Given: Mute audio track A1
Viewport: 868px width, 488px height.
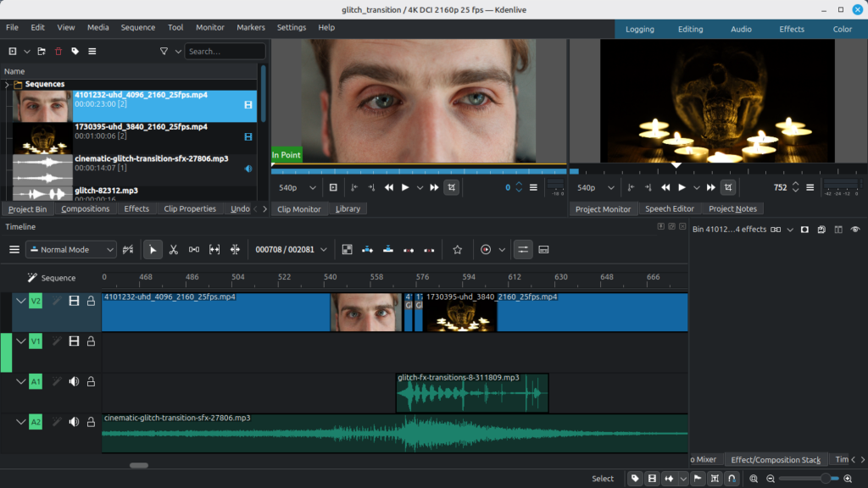Looking at the screenshot, I should coord(74,382).
